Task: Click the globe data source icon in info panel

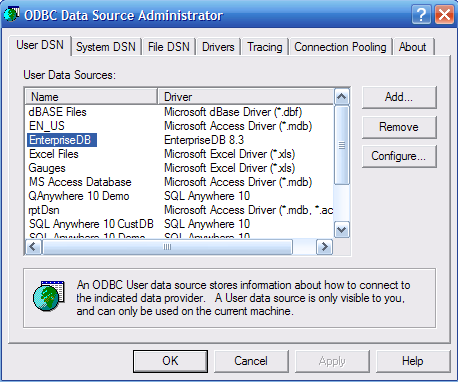Action: click(x=49, y=296)
